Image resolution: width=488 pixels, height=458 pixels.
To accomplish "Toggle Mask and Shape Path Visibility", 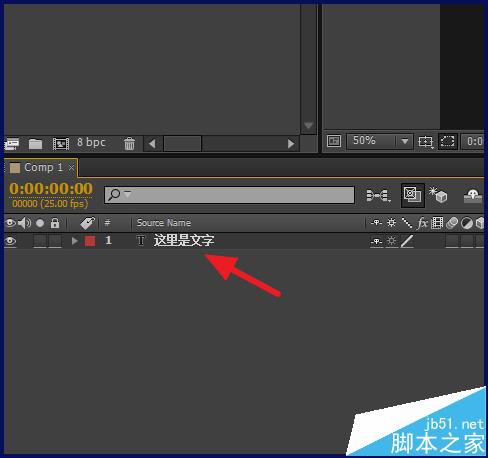I will [x=447, y=141].
